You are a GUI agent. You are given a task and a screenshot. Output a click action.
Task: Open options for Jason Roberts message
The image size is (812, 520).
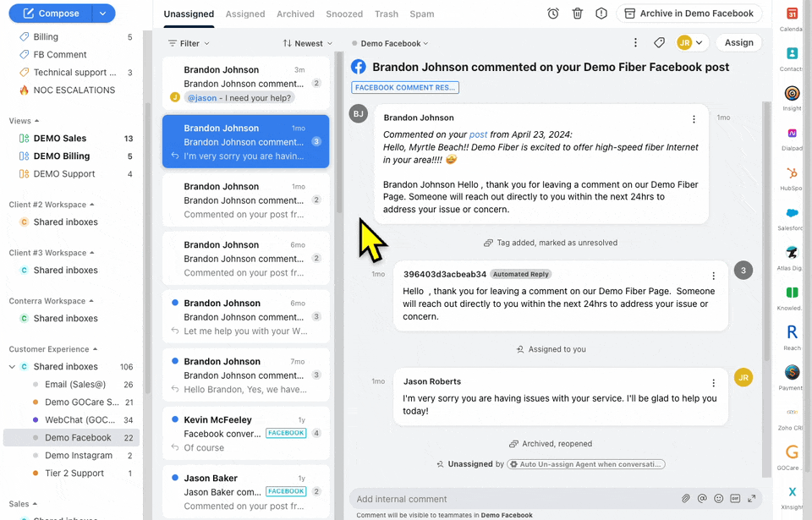click(713, 383)
